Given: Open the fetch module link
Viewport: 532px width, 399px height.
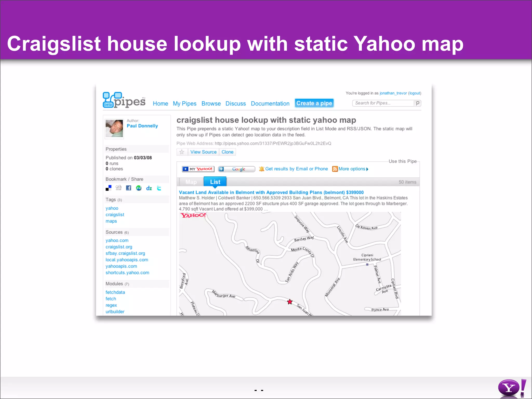Looking at the screenshot, I should (111, 299).
